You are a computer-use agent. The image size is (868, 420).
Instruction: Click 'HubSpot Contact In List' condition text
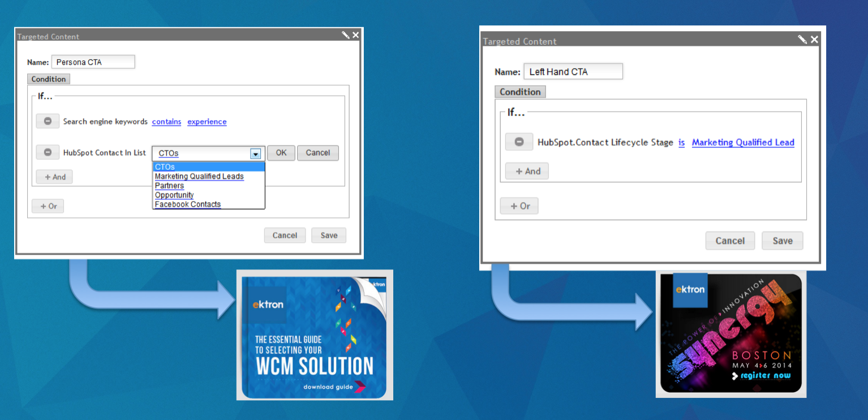tap(105, 153)
